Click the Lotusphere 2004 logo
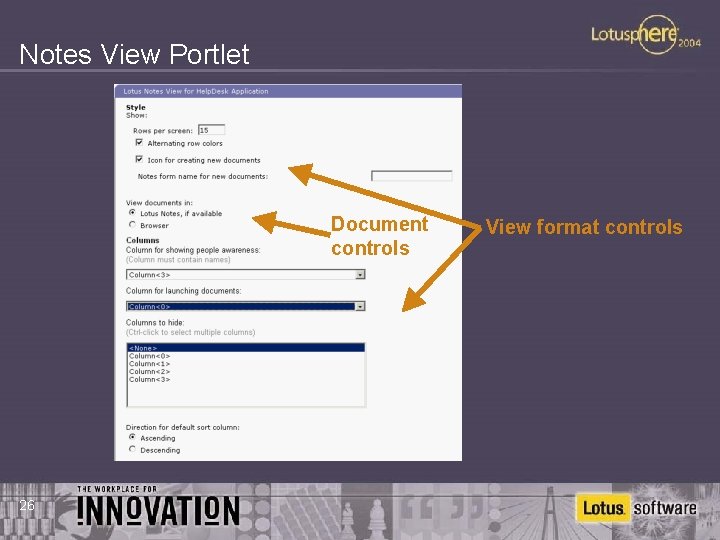The height and width of the screenshot is (540, 720). click(x=646, y=35)
